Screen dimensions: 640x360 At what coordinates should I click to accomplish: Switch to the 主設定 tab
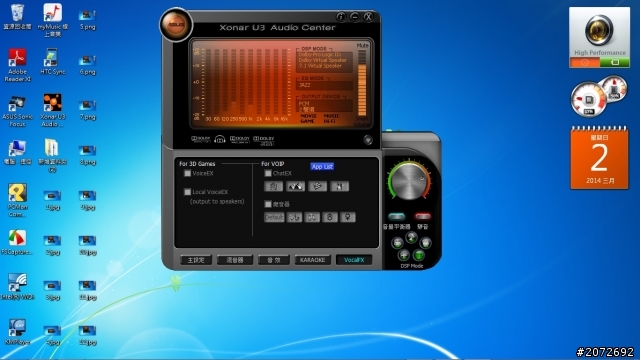coord(196,260)
